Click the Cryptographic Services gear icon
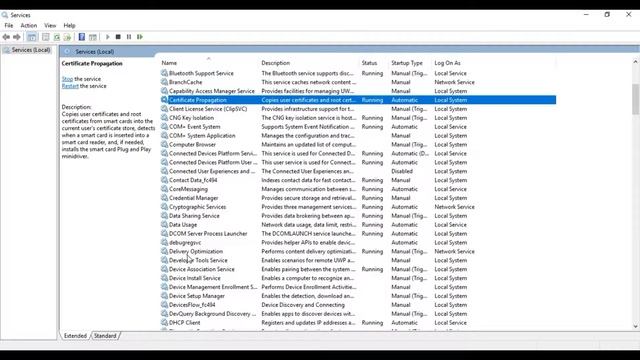This screenshot has height=360, width=640. (164, 207)
